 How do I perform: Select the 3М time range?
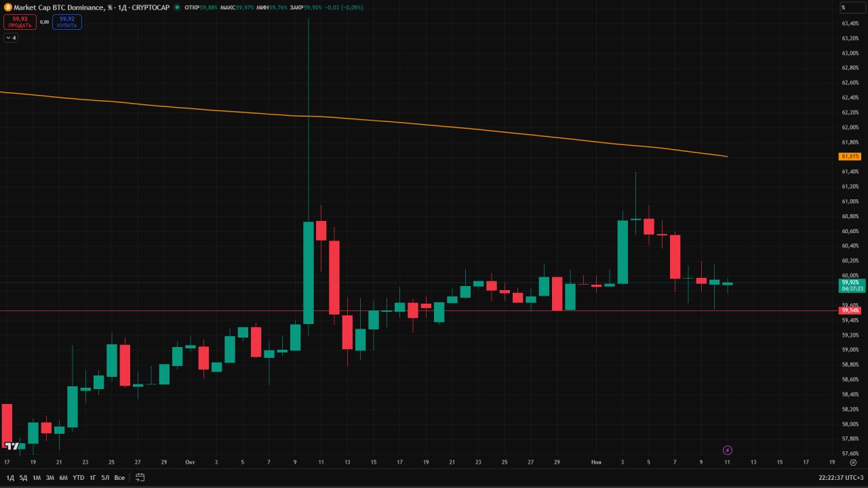pyautogui.click(x=50, y=478)
